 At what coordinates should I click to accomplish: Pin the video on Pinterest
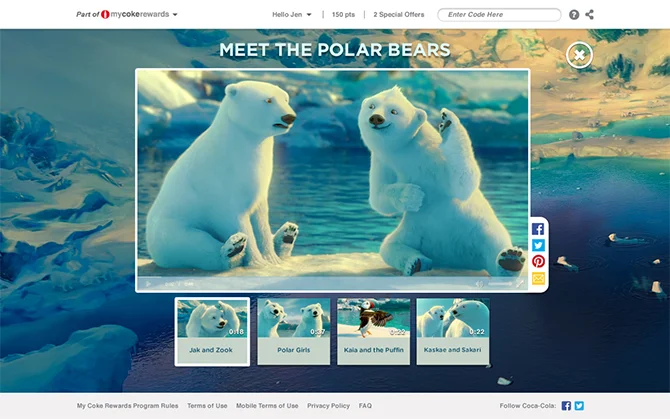click(538, 261)
